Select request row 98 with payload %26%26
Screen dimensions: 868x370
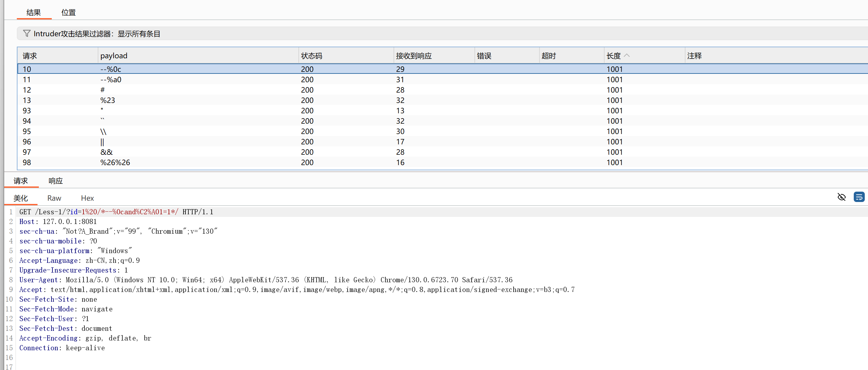click(115, 163)
